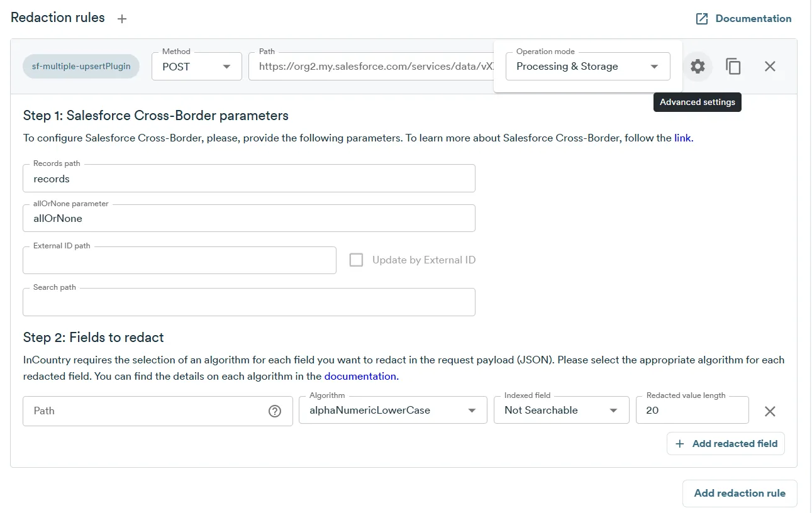Click the Redaction rules heading
Viewport: 812px width, 513px height.
point(58,18)
